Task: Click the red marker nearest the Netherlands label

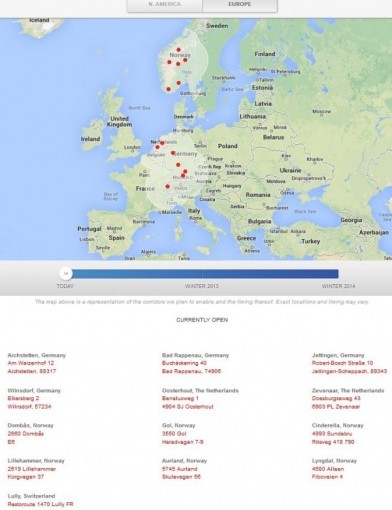Action: point(162,143)
